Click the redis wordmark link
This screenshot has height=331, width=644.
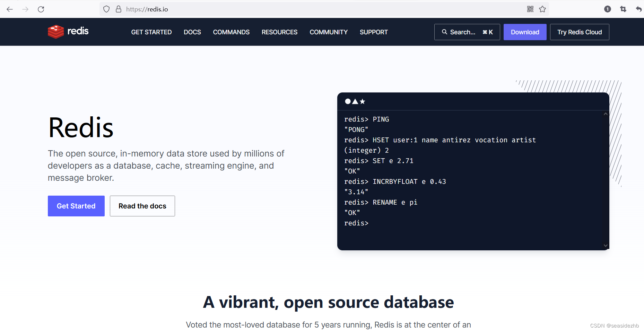click(x=78, y=31)
